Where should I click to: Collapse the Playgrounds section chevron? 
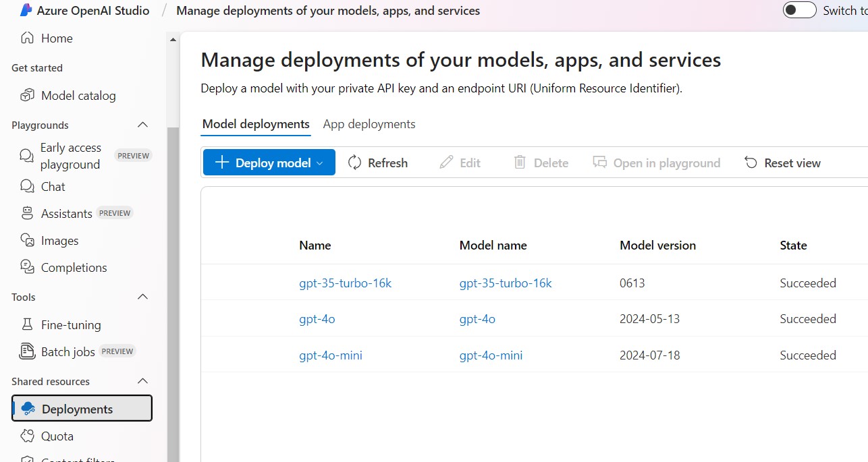click(x=142, y=125)
